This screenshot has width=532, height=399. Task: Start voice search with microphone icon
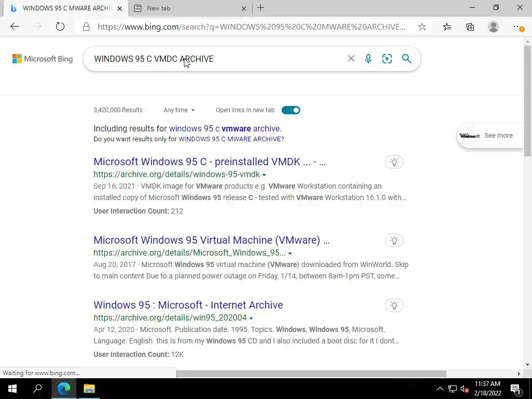pyautogui.click(x=368, y=59)
